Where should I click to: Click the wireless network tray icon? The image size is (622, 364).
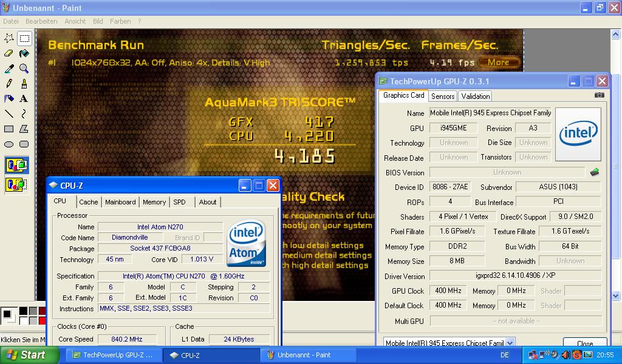[x=544, y=354]
